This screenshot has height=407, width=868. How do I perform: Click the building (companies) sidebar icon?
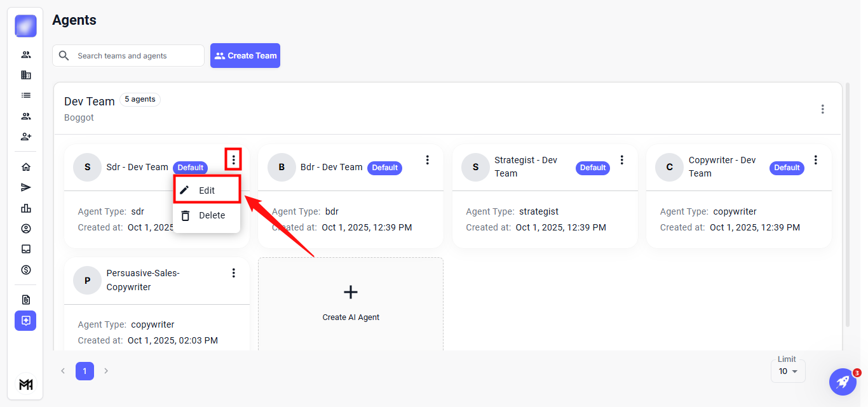tap(26, 75)
